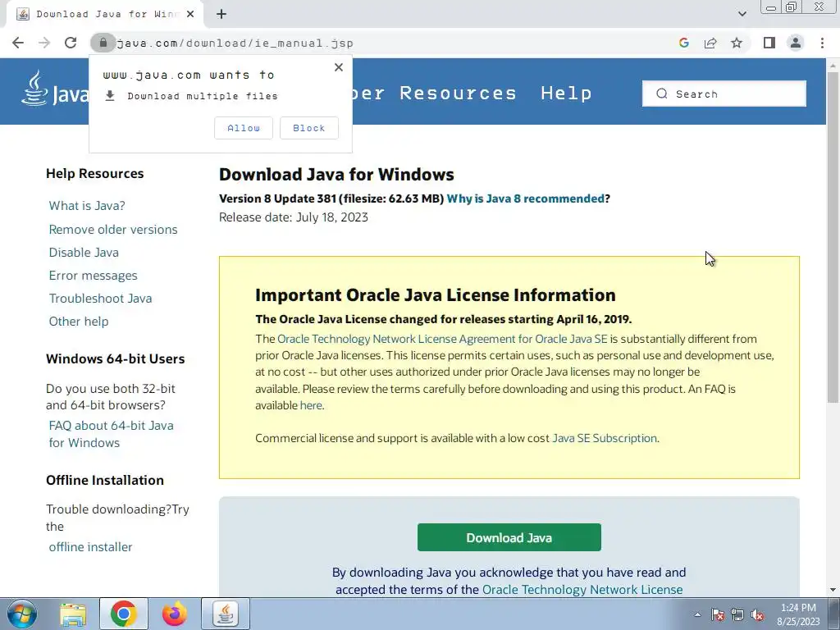Image resolution: width=840 pixels, height=630 pixels.
Task: Open the Chrome three-dot menu
Action: point(822,43)
